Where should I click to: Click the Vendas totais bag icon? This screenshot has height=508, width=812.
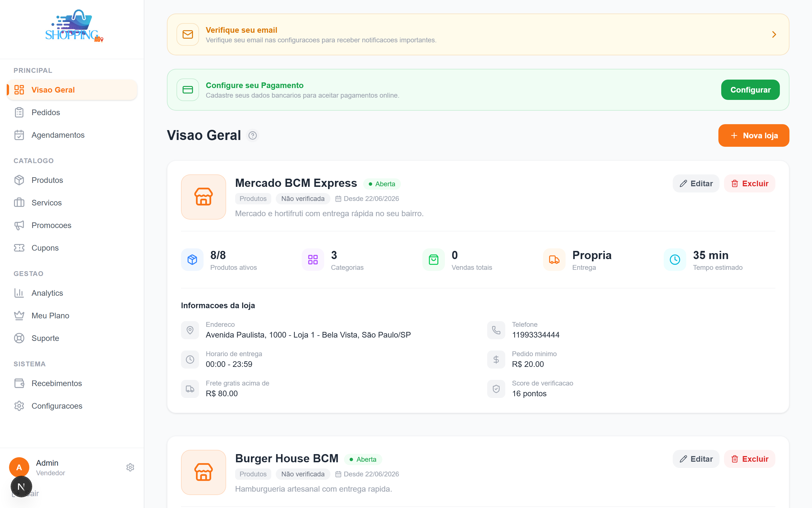click(x=434, y=260)
